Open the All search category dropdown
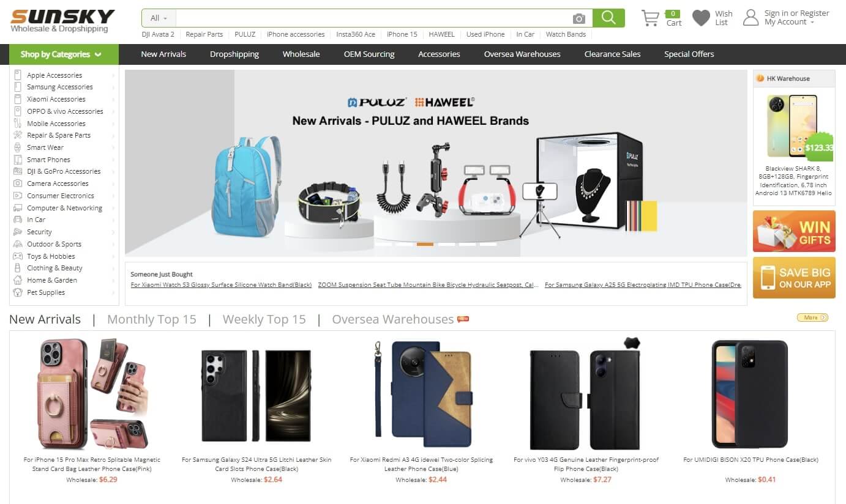 [x=159, y=18]
